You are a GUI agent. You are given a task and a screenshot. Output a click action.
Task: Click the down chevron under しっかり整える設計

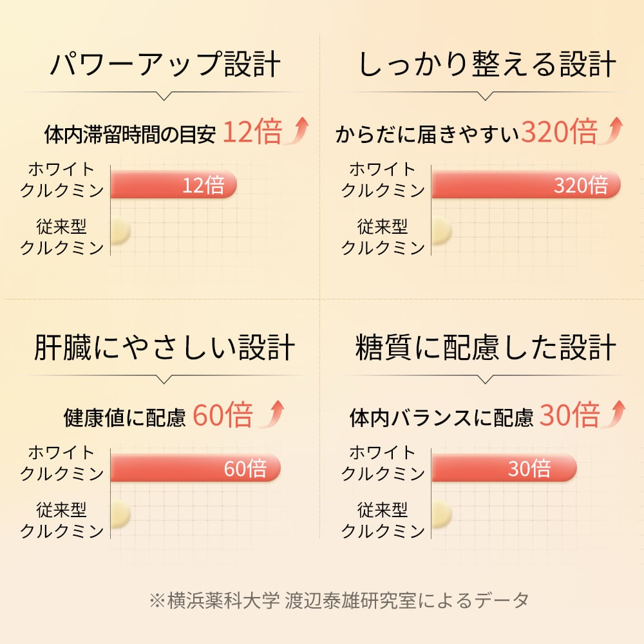pyautogui.click(x=486, y=96)
